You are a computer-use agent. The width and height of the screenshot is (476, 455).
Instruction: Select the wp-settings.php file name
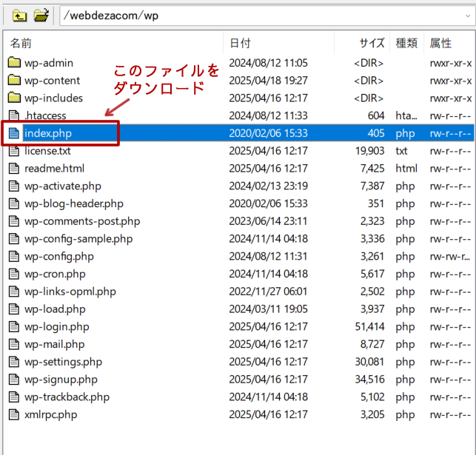[x=63, y=363]
